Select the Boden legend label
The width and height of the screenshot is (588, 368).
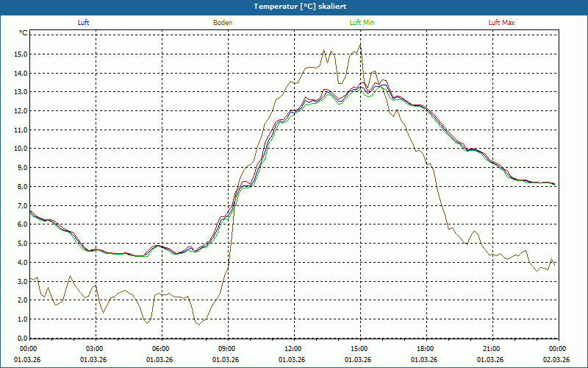click(x=223, y=23)
